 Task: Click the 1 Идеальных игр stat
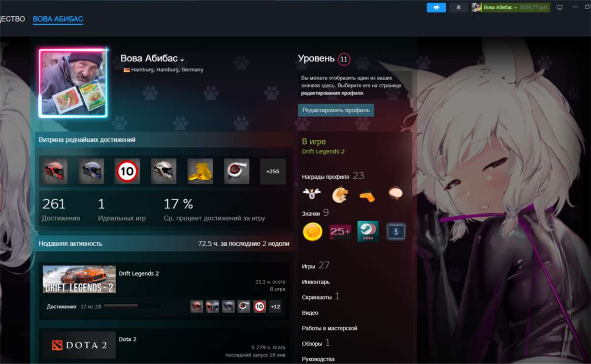pyautogui.click(x=122, y=209)
